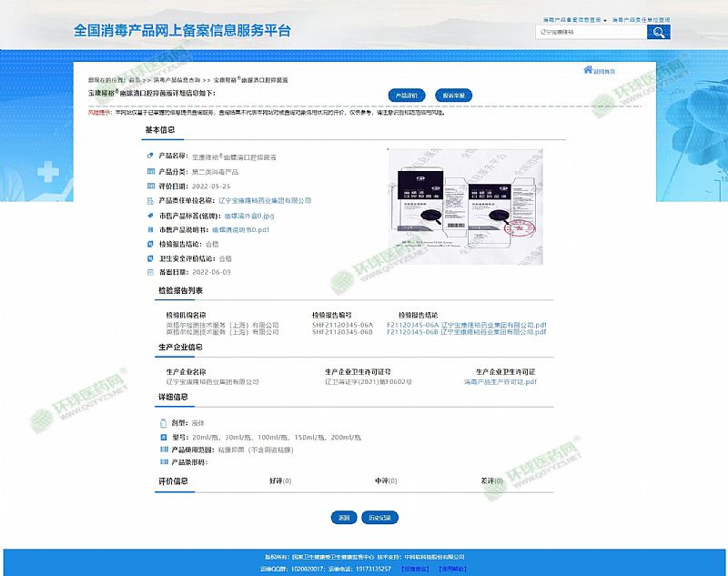
Task: Click the document icon beside 市售产品说明书
Action: 150,229
